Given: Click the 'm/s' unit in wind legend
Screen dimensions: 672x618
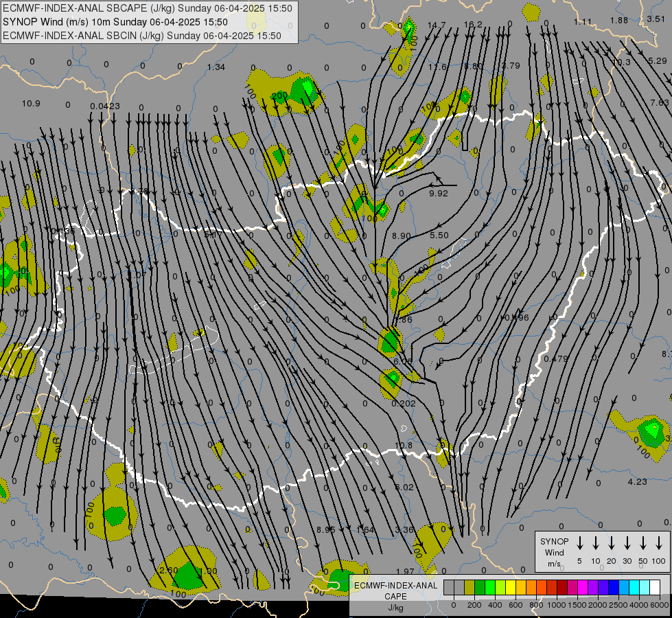Looking at the screenshot, I should pos(554,564).
